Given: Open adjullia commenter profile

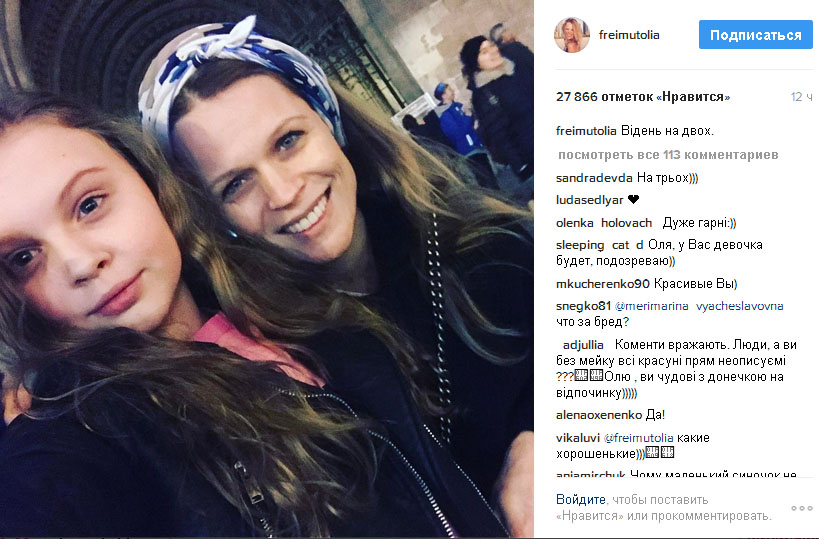Looking at the screenshot, I should point(583,345).
